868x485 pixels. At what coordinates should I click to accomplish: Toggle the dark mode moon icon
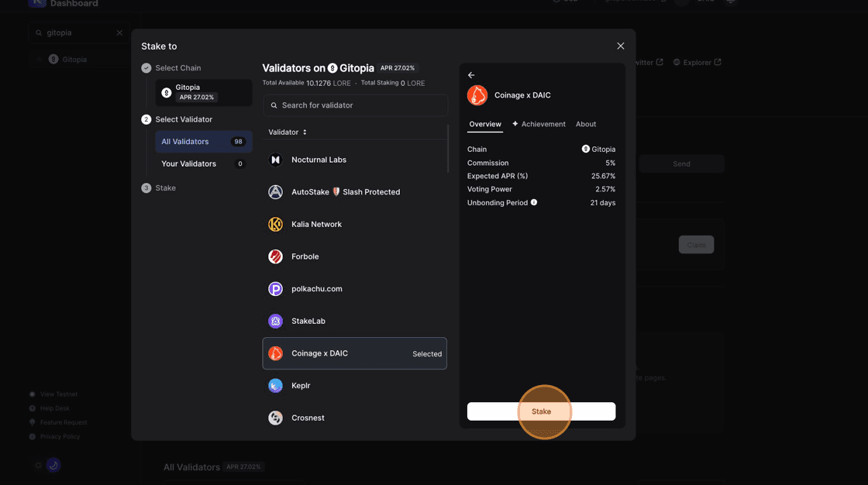pos(53,465)
